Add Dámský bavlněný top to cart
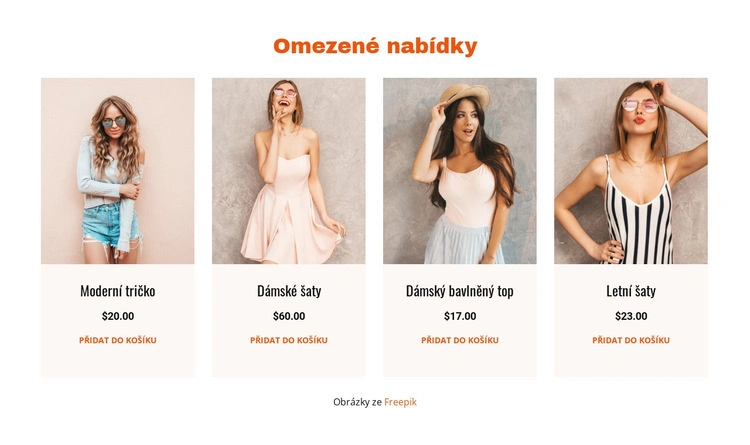Viewport: 750px width, 445px height. coord(460,340)
